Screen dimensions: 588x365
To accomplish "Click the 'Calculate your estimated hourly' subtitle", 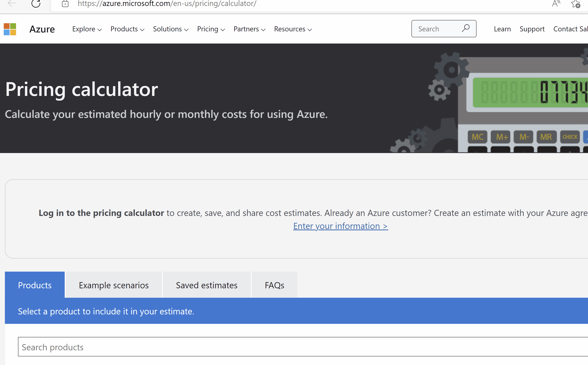I will [x=166, y=114].
